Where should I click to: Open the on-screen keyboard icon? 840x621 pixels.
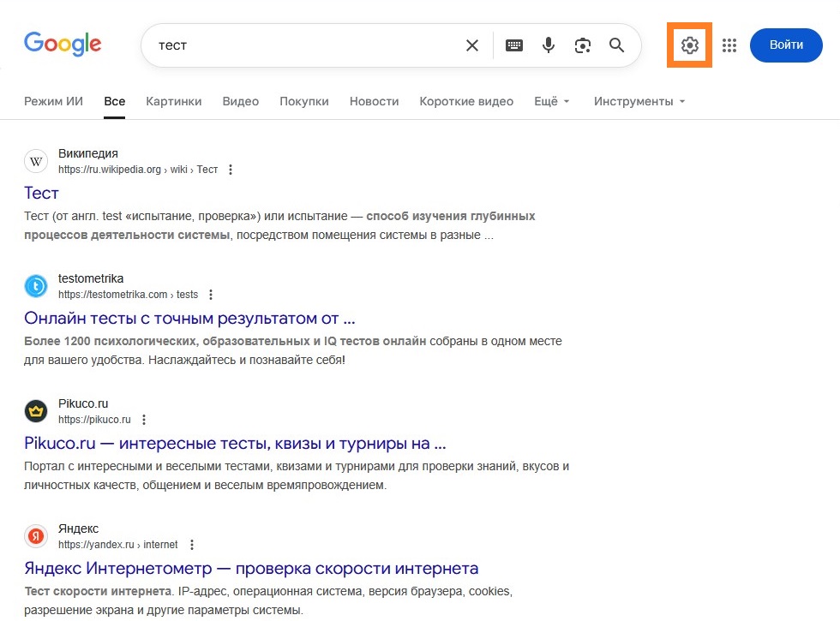tap(514, 45)
